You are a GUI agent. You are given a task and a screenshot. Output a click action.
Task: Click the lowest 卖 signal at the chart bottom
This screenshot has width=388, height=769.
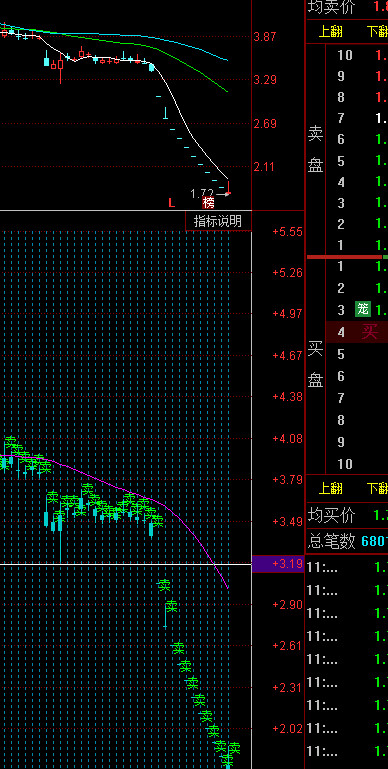pyautogui.click(x=227, y=760)
